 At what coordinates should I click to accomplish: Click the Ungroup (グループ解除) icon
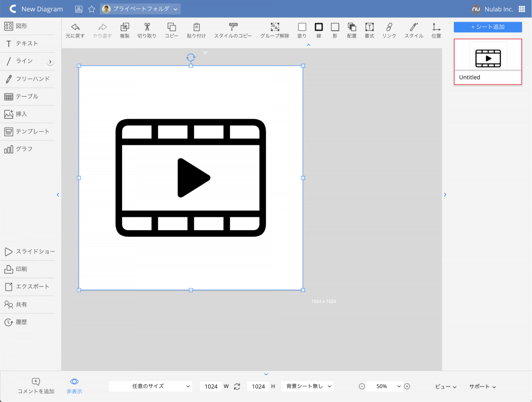pos(275,27)
